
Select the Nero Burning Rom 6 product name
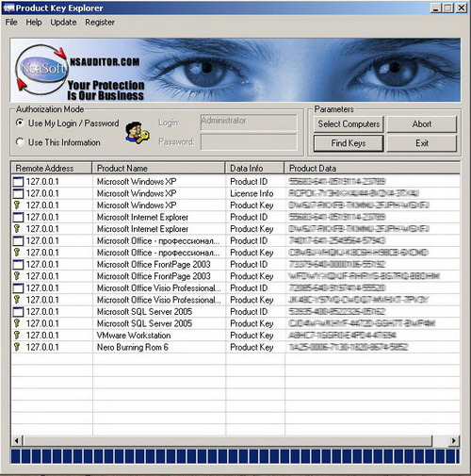(x=133, y=347)
